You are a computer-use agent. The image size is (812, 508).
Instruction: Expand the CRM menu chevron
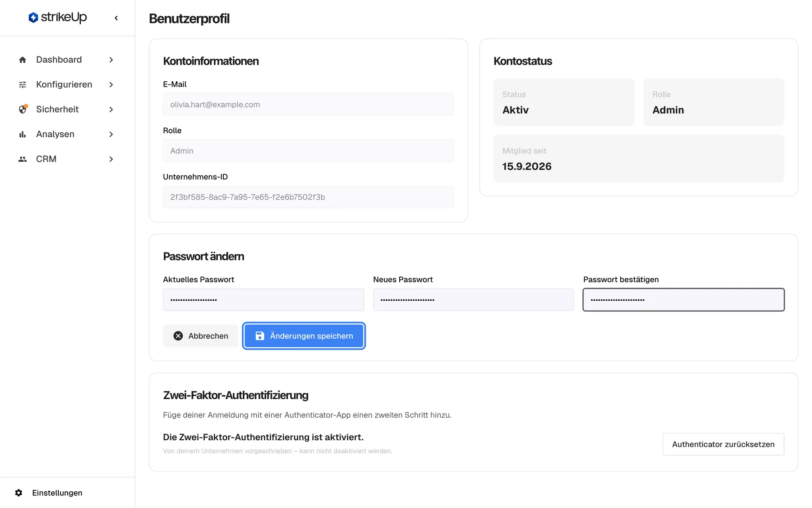(x=111, y=159)
